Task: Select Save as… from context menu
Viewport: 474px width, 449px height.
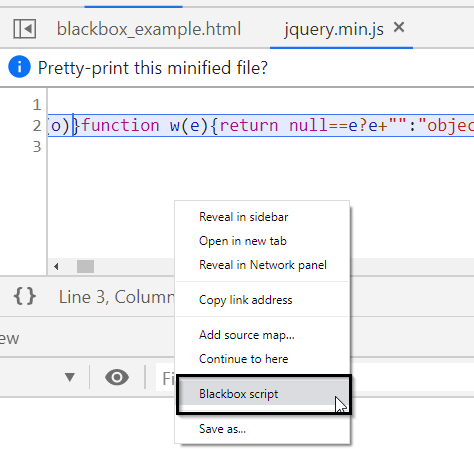Action: click(222, 429)
